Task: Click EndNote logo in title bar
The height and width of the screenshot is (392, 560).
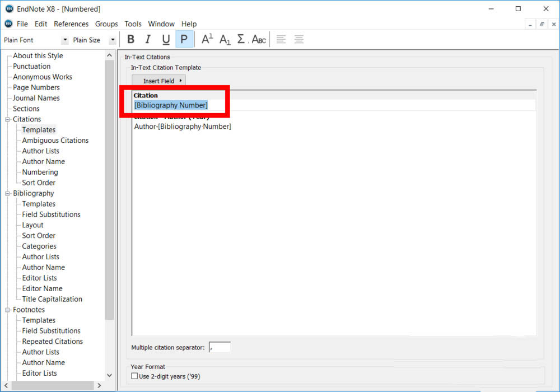Action: tap(10, 8)
